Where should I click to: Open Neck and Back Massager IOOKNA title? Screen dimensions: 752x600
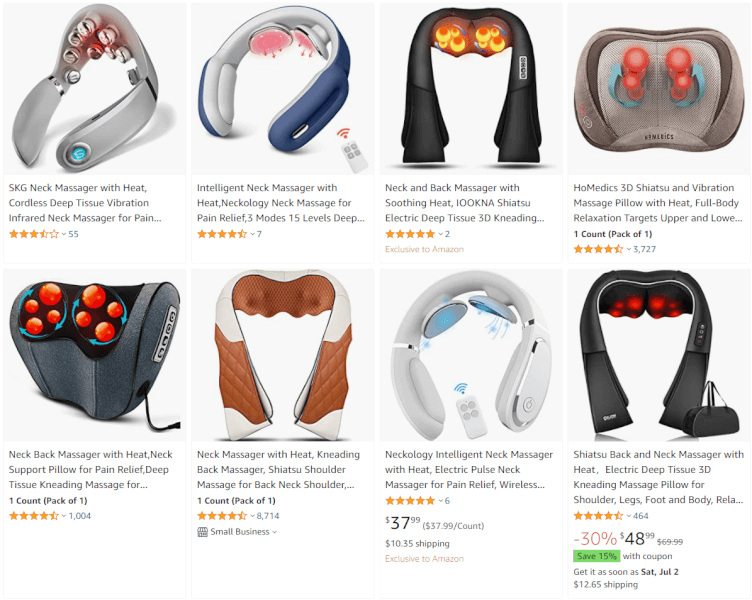(x=465, y=203)
